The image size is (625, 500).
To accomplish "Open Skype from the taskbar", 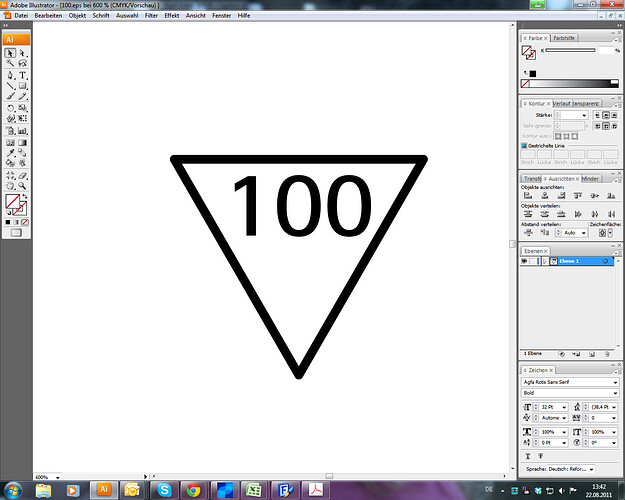I will 164,490.
